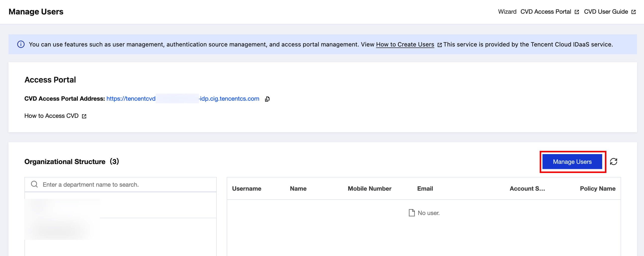Open the Wizard from the header
Image resolution: width=644 pixels, height=256 pixels.
tap(507, 12)
